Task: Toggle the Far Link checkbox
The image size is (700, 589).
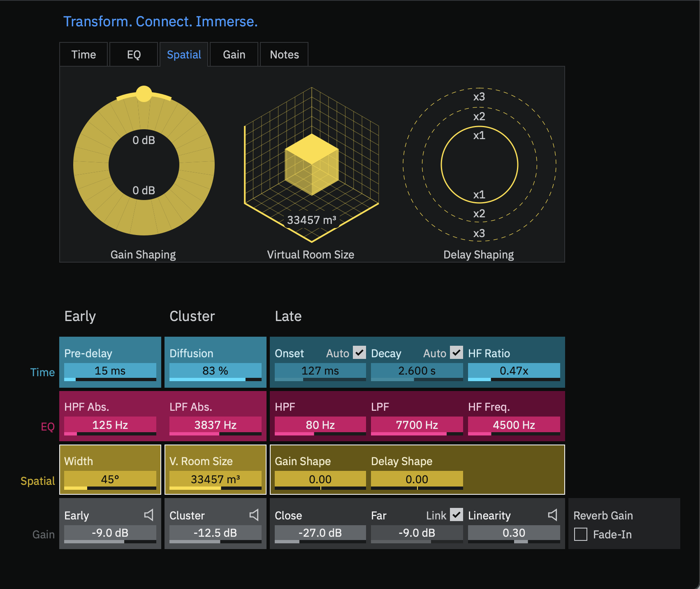Action: click(457, 515)
